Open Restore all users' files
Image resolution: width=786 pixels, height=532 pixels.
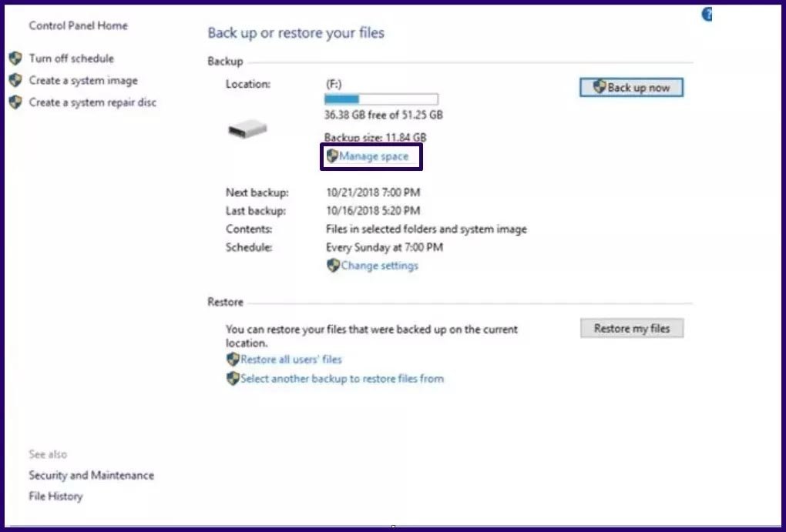(x=291, y=360)
